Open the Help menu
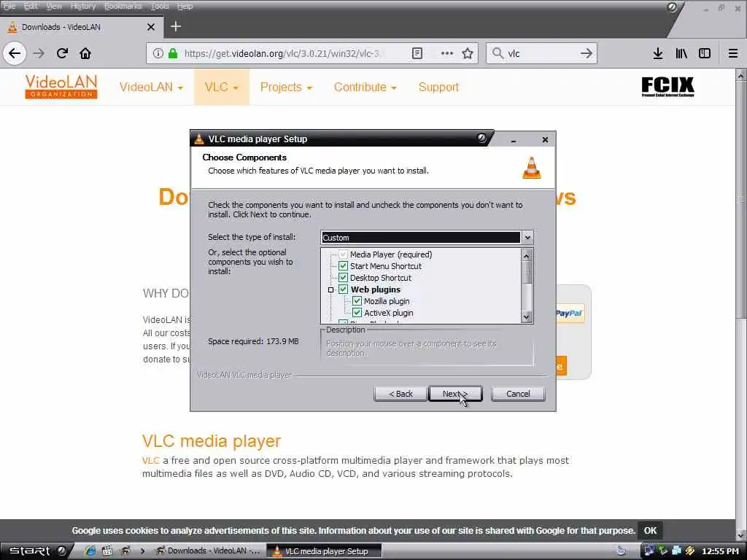Screen dimensions: 747x560 pyautogui.click(x=185, y=6)
